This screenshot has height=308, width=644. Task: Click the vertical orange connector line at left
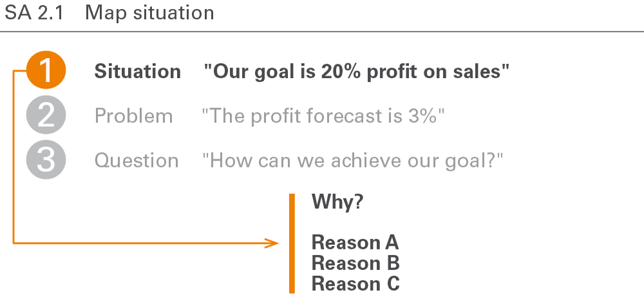click(x=14, y=157)
